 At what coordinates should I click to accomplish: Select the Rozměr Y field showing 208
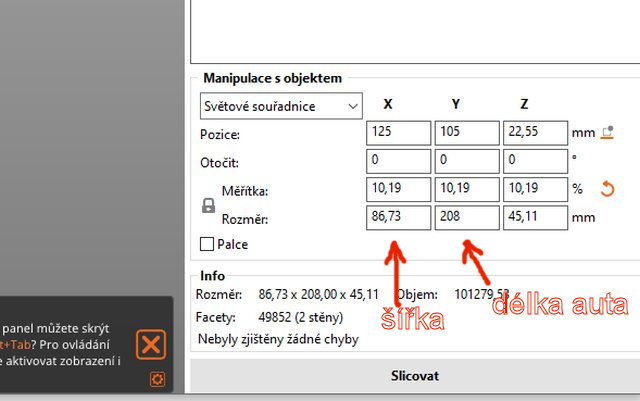(466, 217)
